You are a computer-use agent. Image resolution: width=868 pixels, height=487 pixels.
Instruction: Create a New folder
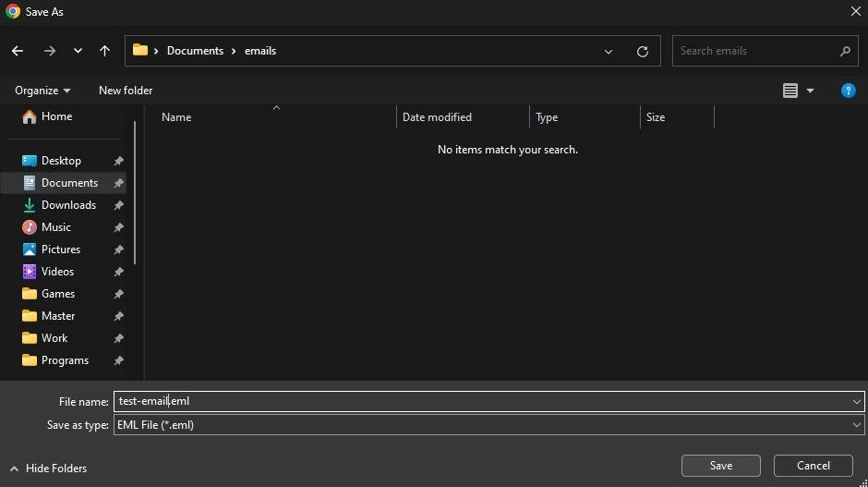coord(126,91)
